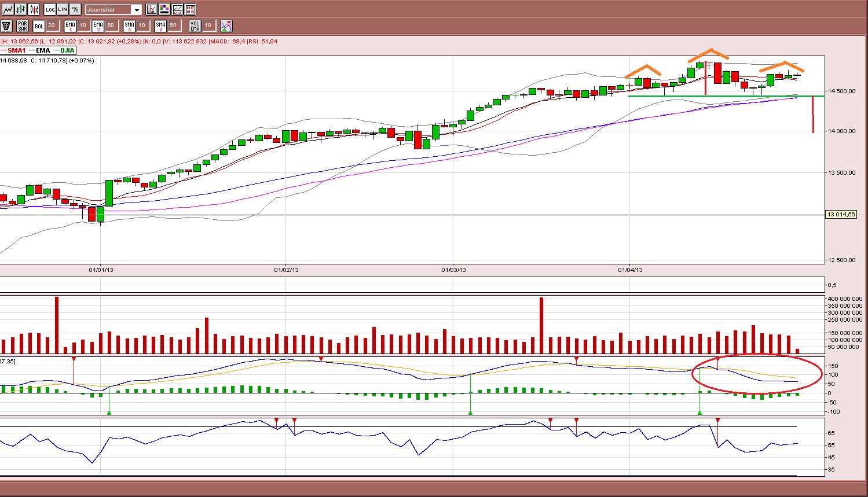868x497 pixels.
Task: Click the '13 500,00' price axis label
Action: (841, 172)
